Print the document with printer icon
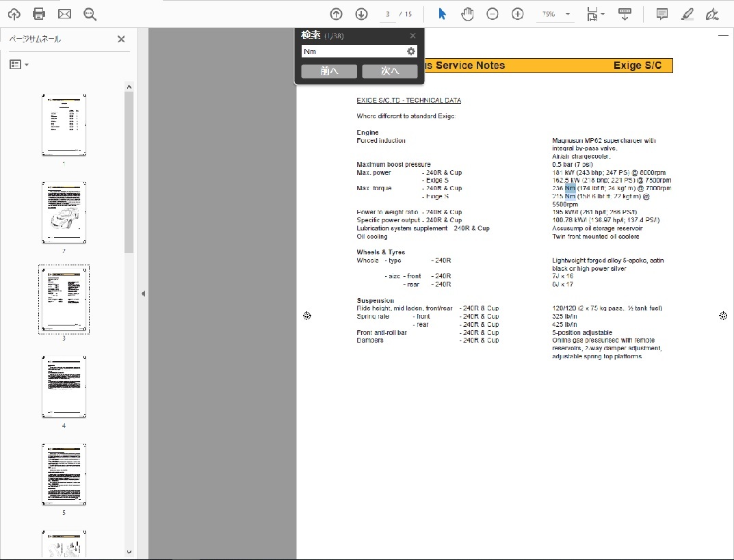The image size is (734, 560). (39, 14)
